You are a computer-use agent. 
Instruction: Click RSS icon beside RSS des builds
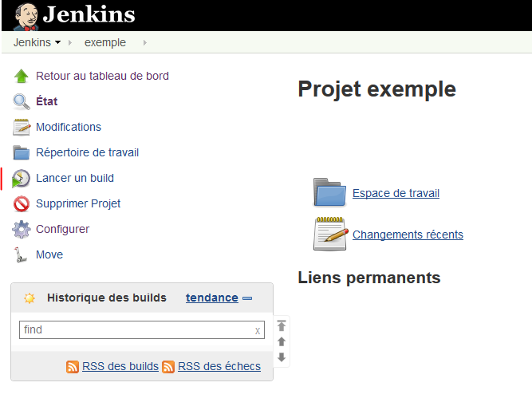(73, 367)
